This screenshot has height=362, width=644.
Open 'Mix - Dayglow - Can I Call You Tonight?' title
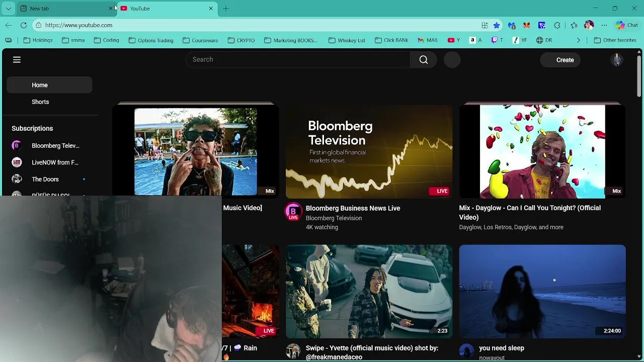pyautogui.click(x=530, y=213)
